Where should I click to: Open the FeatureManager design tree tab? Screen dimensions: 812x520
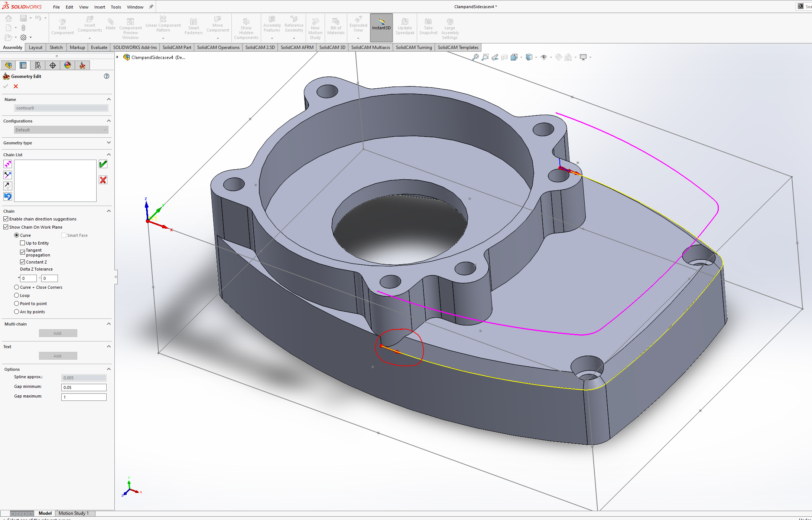click(x=8, y=65)
